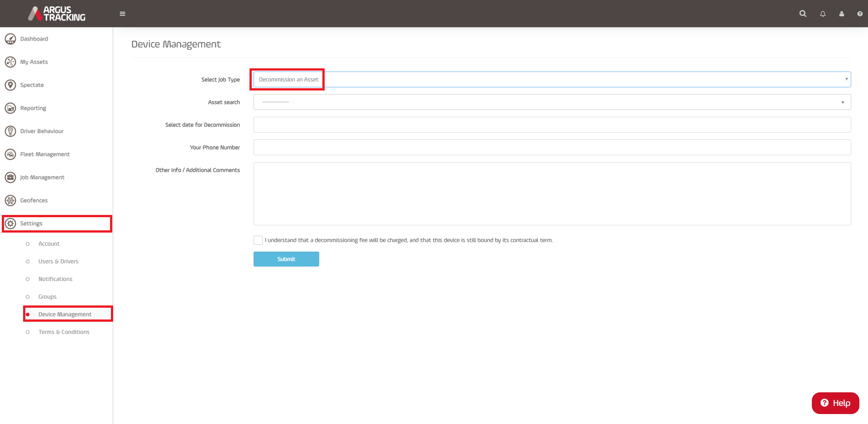This screenshot has width=868, height=424.
Task: Click the Geofences icon
Action: point(10,200)
